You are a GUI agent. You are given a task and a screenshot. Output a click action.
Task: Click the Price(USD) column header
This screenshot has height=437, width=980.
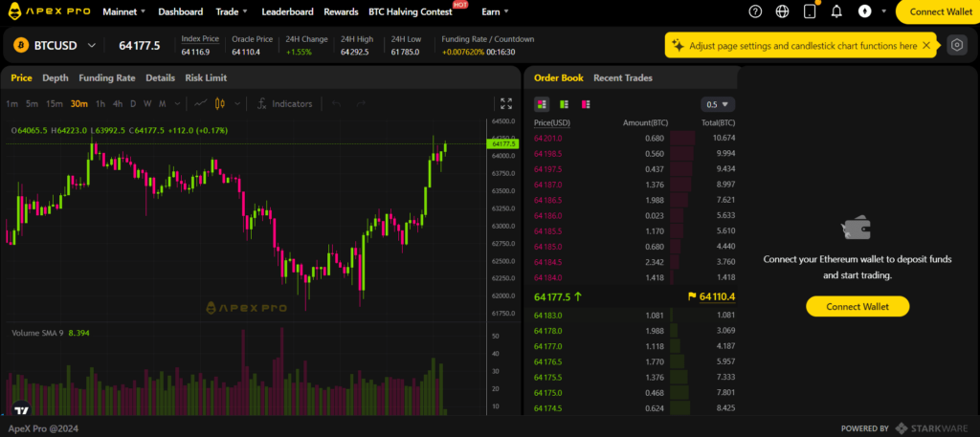552,123
